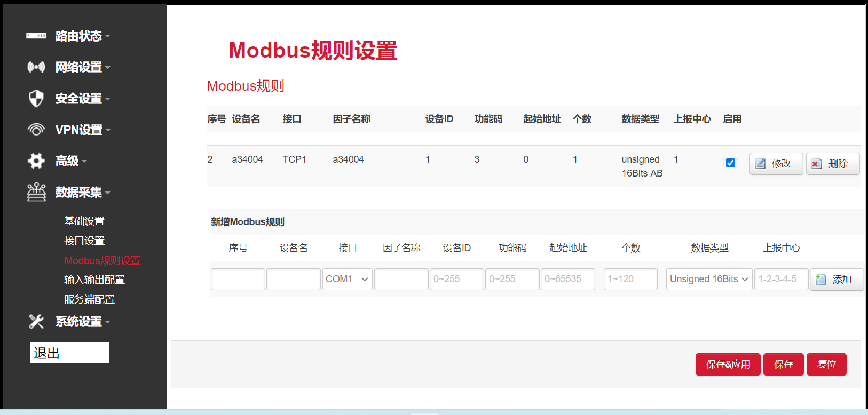This screenshot has width=868, height=415.
Task: Go to 服务端配置 page
Action: coord(89,299)
